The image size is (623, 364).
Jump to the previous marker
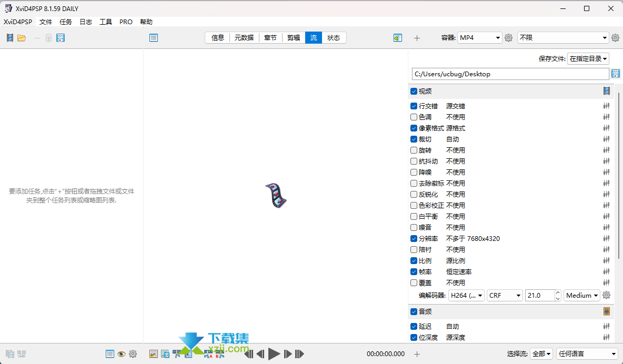[x=248, y=353]
